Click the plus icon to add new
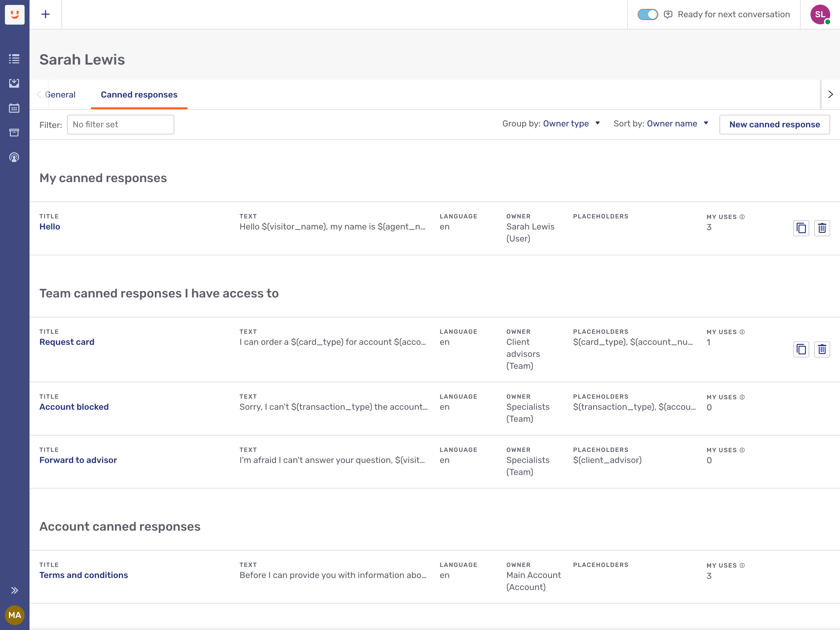The width and height of the screenshot is (840, 630). click(x=46, y=14)
